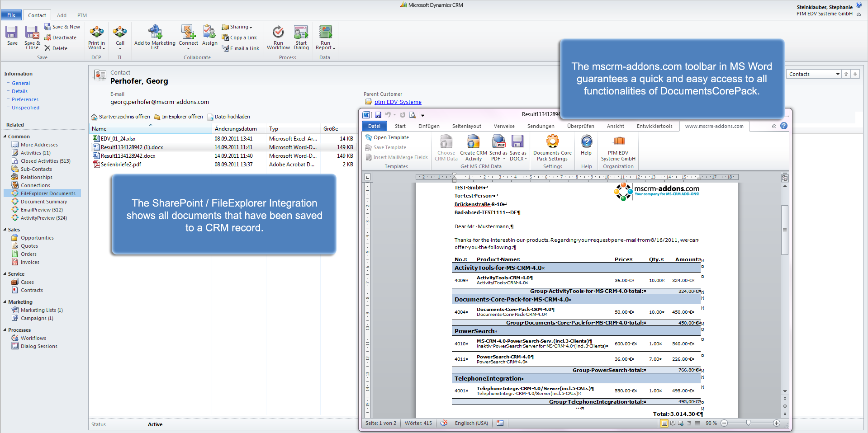Switch to Print Layout view in Word status bar
The height and width of the screenshot is (433, 868).
point(664,423)
